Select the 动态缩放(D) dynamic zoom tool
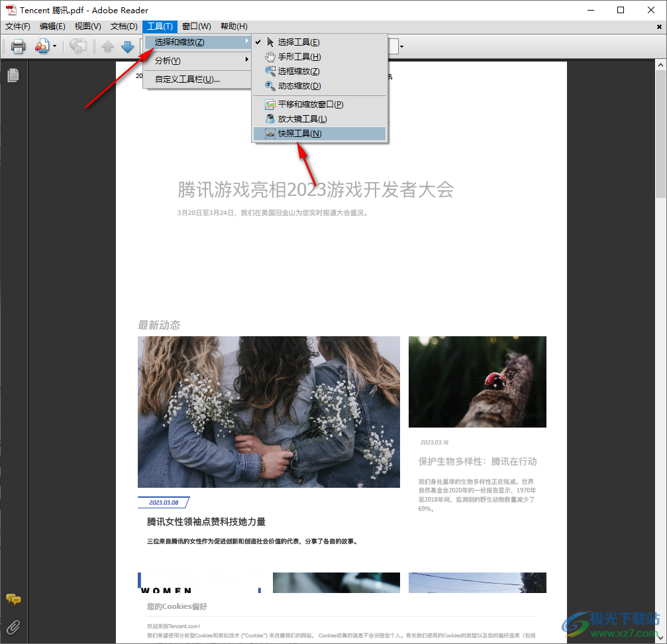Viewport: 667px width, 644px height. point(319,86)
